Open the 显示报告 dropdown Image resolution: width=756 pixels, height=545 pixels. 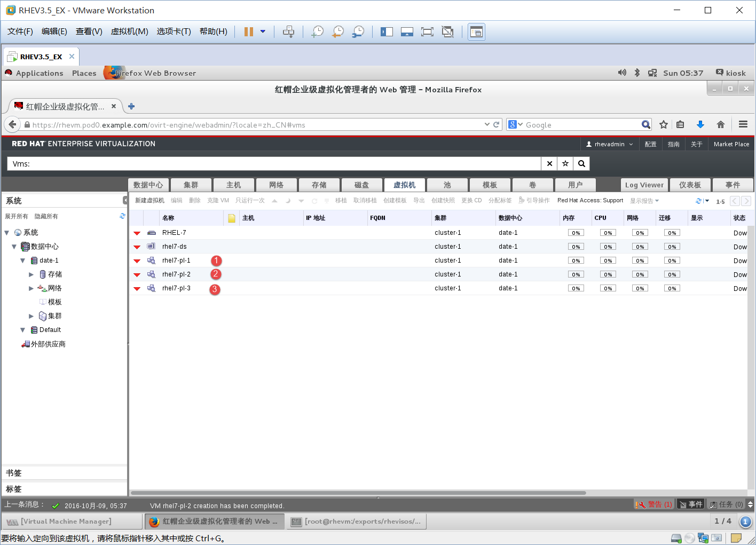tap(644, 201)
